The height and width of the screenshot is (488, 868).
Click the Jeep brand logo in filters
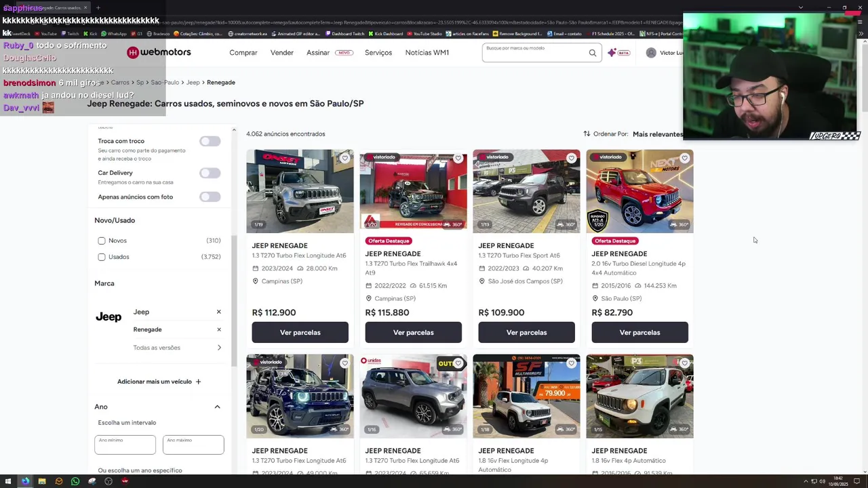[108, 317]
